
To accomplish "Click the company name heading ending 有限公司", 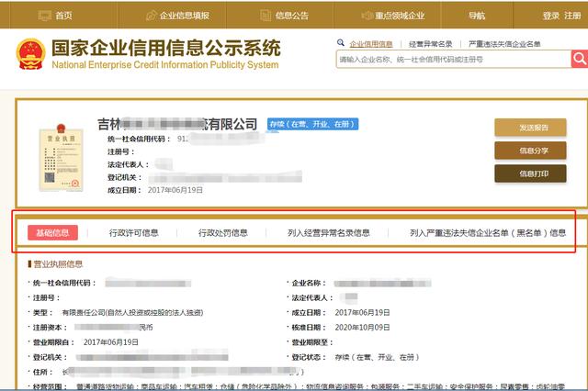I will coord(177,124).
